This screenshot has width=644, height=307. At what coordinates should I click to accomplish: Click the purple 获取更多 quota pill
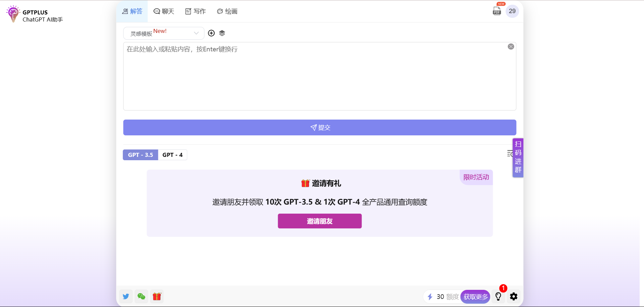(x=475, y=297)
